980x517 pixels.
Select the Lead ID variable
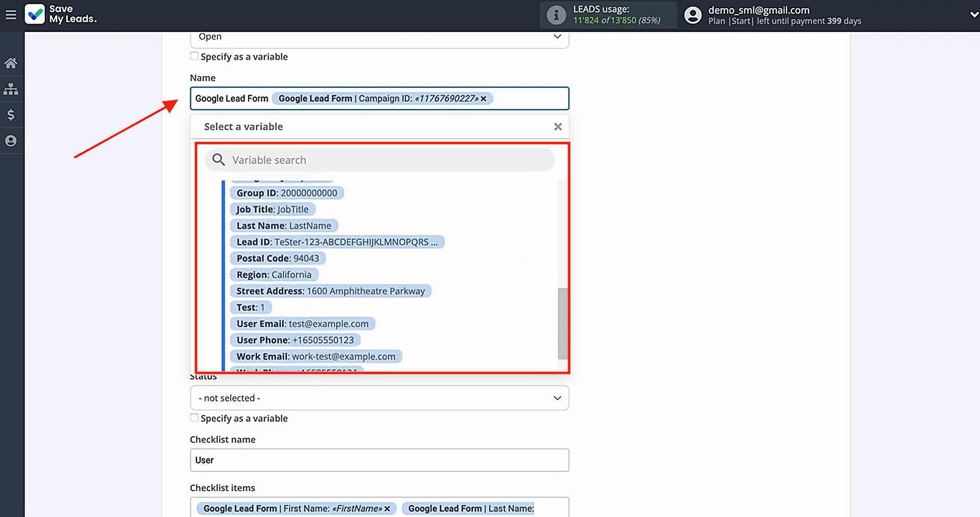(x=337, y=242)
